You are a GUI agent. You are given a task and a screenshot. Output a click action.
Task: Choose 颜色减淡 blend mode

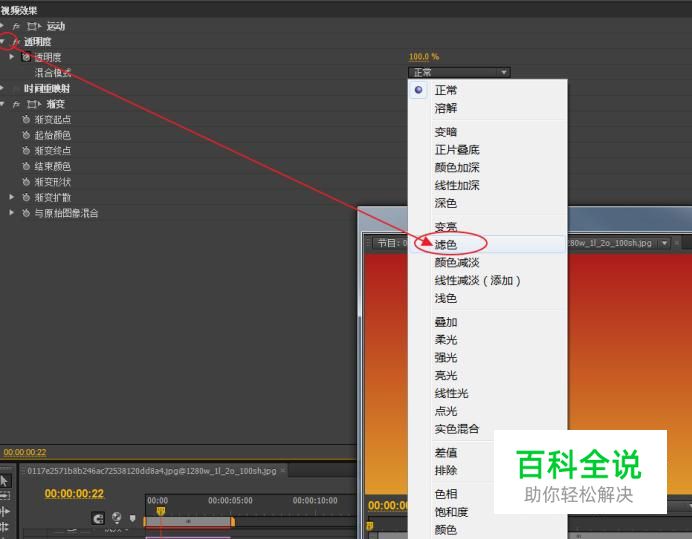(x=488, y=263)
